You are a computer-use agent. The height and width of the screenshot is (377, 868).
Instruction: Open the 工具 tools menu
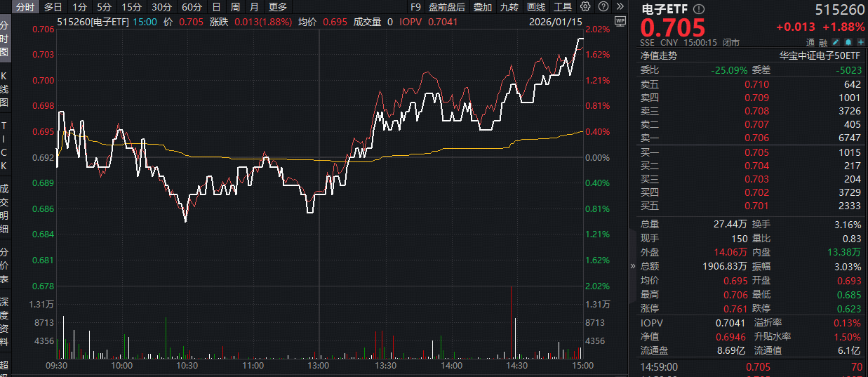coord(563,7)
